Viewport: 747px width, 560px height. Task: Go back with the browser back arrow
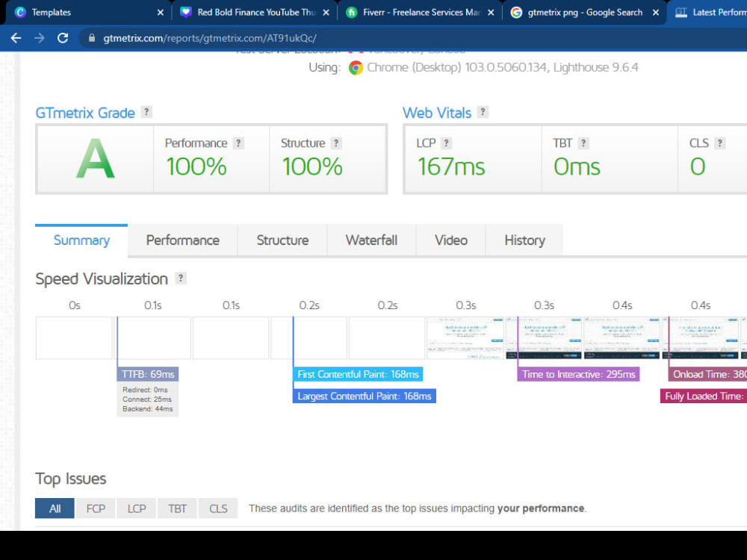[x=16, y=38]
